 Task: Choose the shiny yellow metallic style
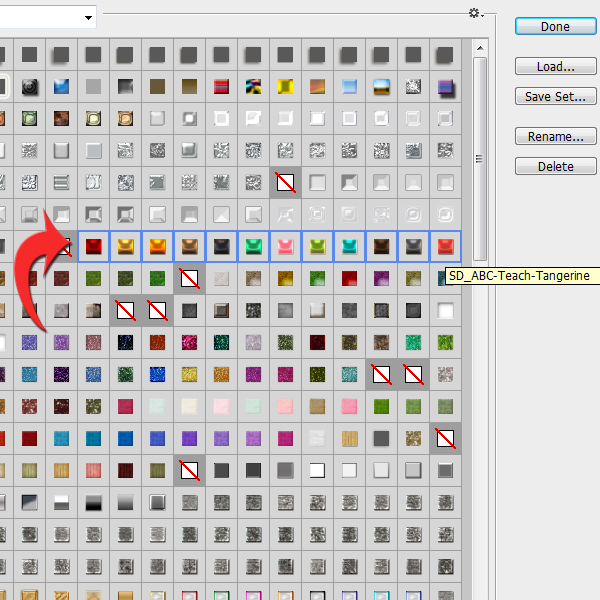click(285, 86)
